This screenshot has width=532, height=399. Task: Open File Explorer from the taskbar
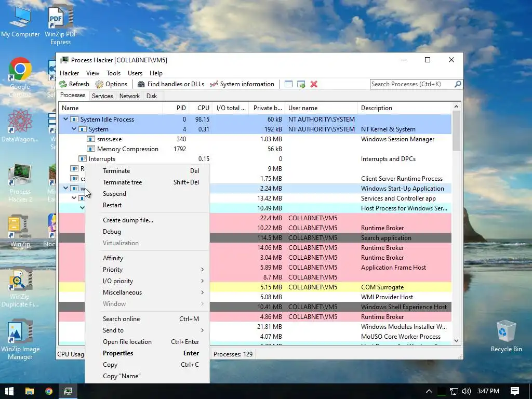(x=30, y=391)
